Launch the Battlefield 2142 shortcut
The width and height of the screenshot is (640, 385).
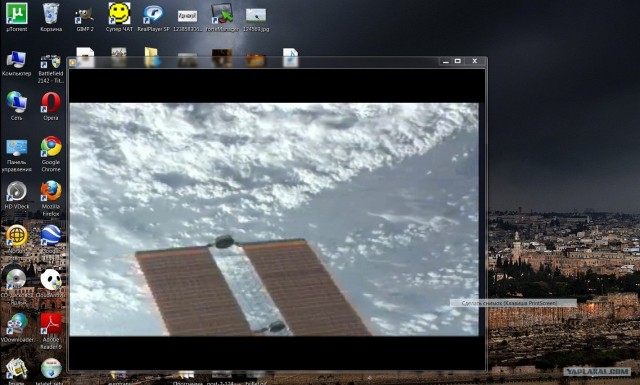[51, 68]
